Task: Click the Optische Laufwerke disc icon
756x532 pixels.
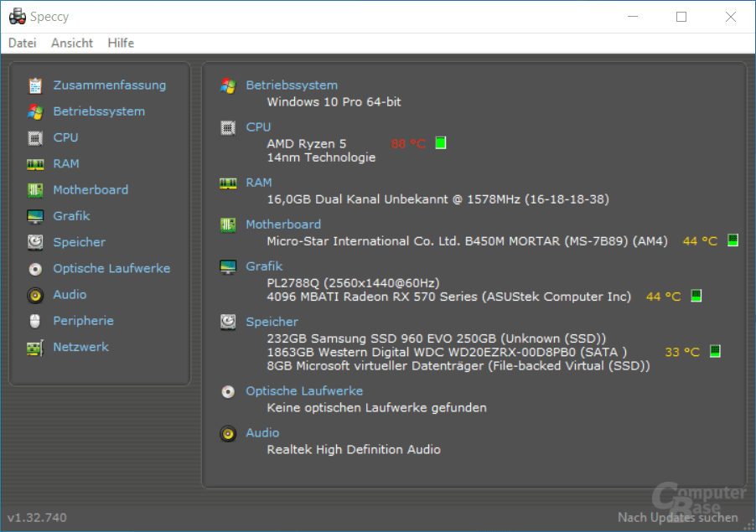Action: point(34,268)
